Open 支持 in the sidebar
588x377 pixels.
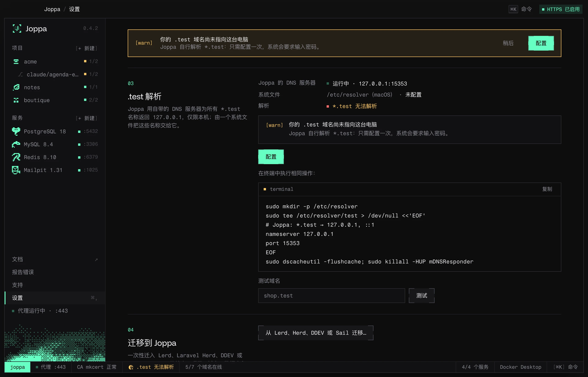(x=55, y=285)
